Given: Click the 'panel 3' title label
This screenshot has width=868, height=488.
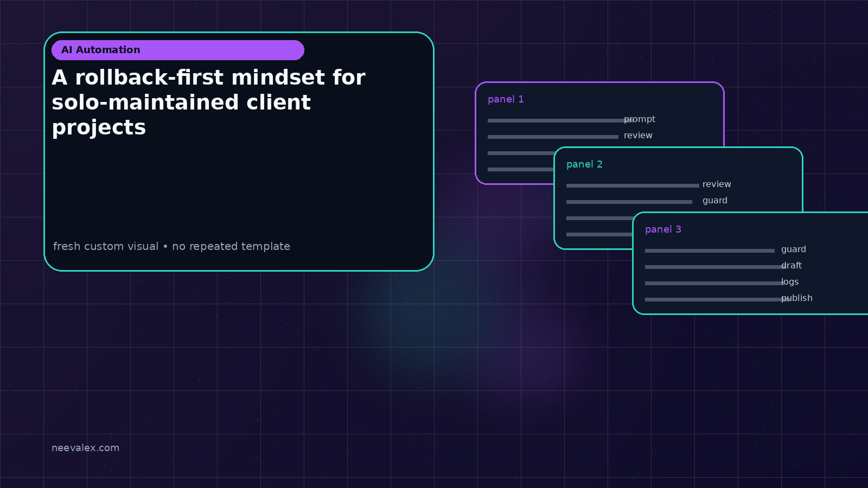Looking at the screenshot, I should pyautogui.click(x=663, y=229).
